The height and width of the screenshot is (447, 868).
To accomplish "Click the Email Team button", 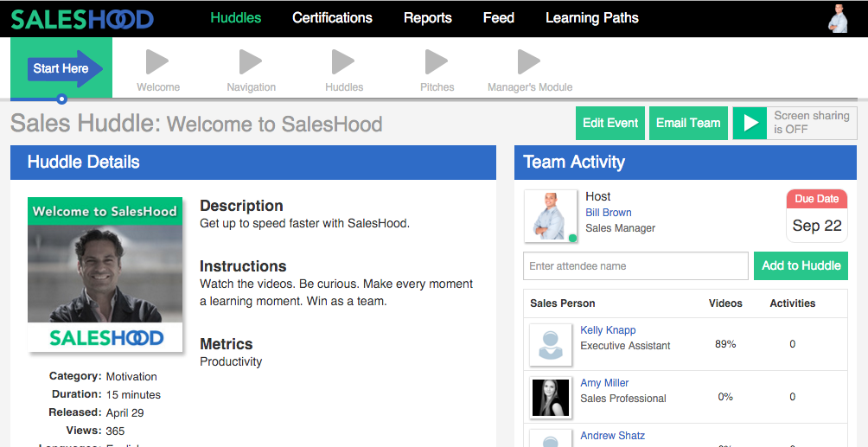I will 688,123.
